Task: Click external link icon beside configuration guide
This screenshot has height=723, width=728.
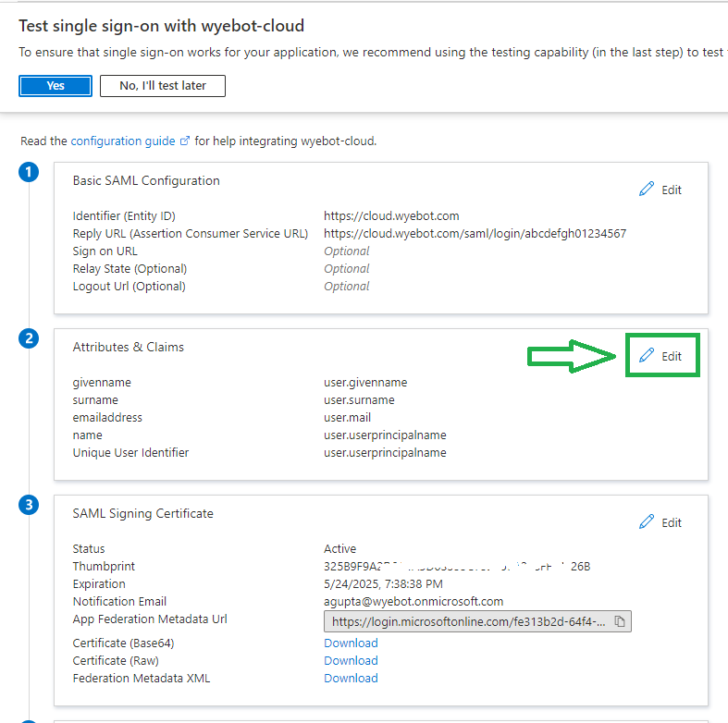Action: (185, 141)
